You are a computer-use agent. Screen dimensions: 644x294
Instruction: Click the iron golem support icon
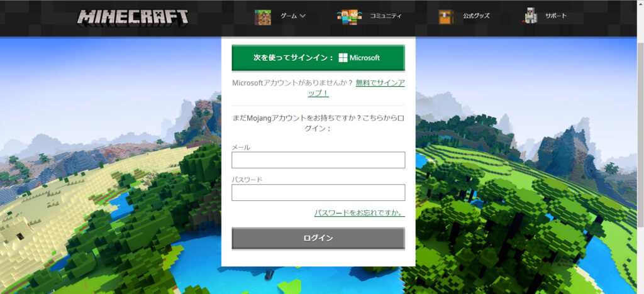click(x=531, y=16)
